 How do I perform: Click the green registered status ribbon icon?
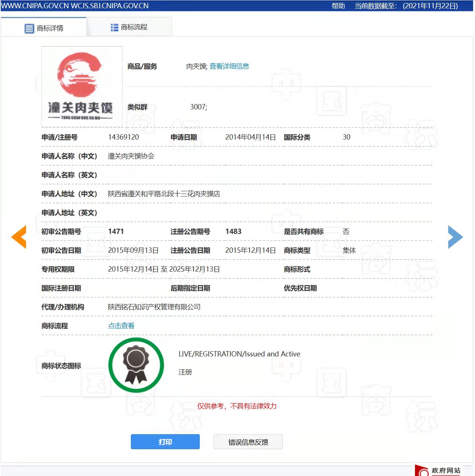[x=136, y=365]
